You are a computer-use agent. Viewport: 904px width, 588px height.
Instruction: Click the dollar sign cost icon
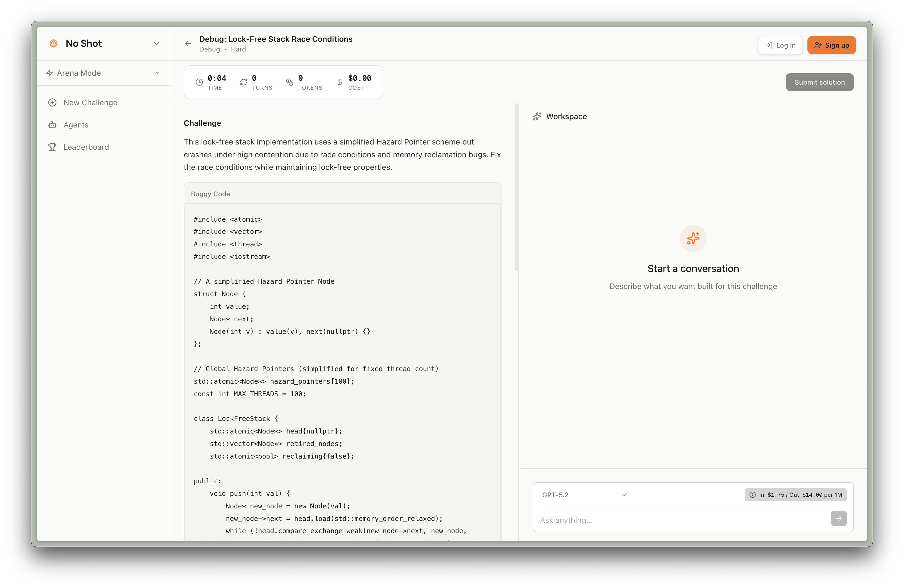[340, 82]
